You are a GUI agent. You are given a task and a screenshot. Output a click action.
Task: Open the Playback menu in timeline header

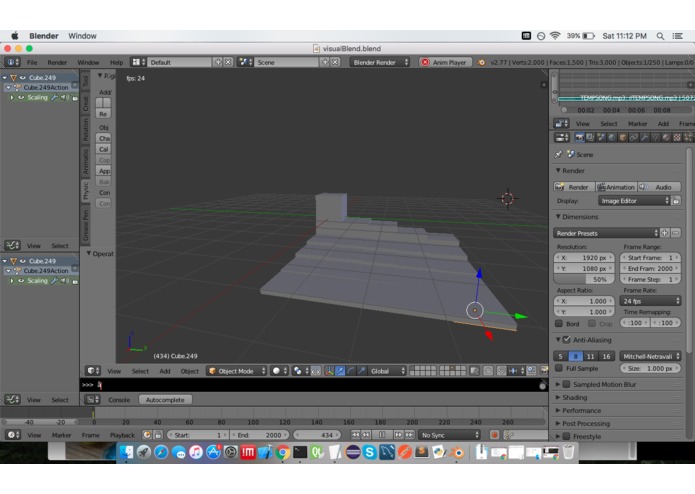point(122,435)
